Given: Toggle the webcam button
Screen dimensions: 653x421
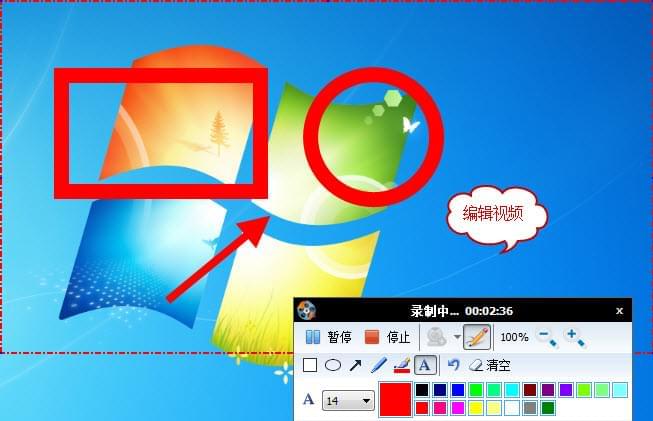Looking at the screenshot, I should (436, 337).
